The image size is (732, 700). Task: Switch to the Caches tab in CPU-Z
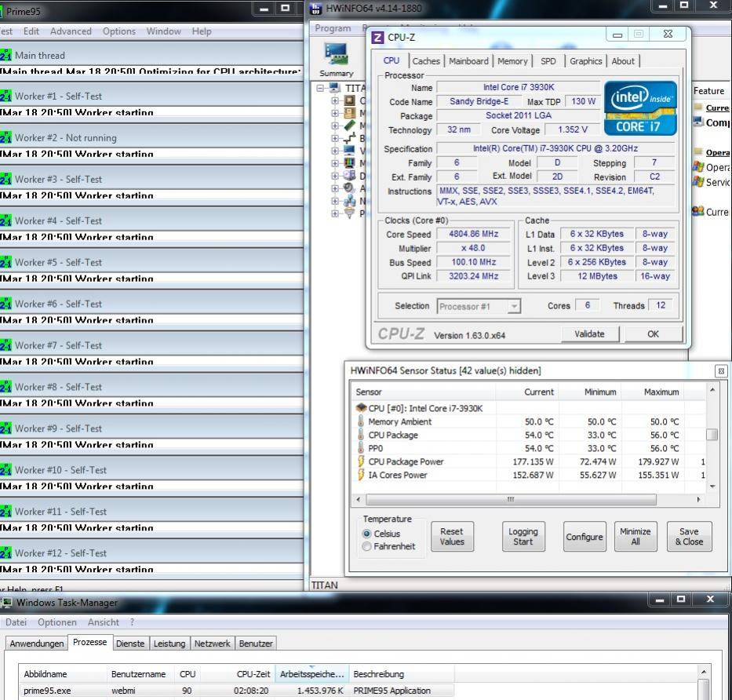click(x=426, y=61)
